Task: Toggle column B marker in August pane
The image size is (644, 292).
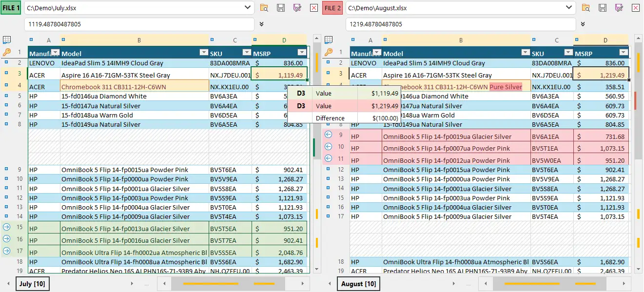Action: pyautogui.click(x=385, y=39)
